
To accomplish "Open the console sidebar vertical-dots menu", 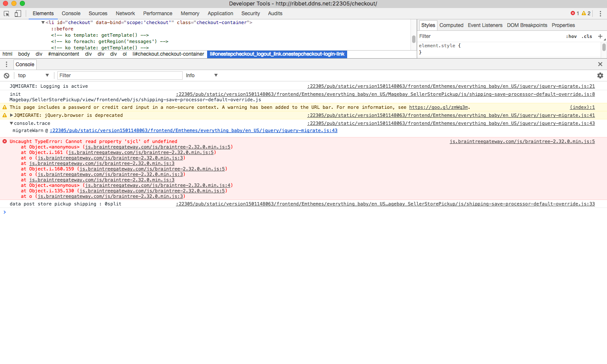I will (6, 64).
